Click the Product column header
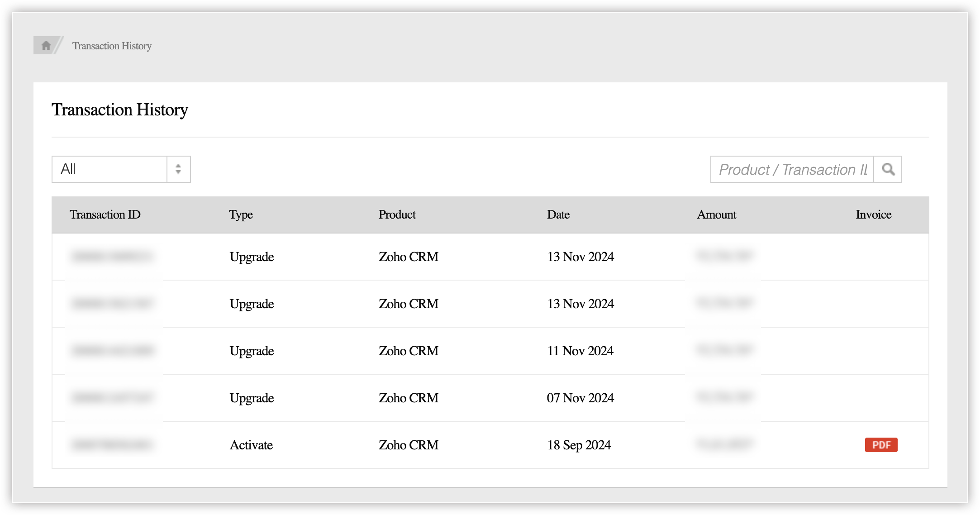This screenshot has width=980, height=515. tap(397, 215)
